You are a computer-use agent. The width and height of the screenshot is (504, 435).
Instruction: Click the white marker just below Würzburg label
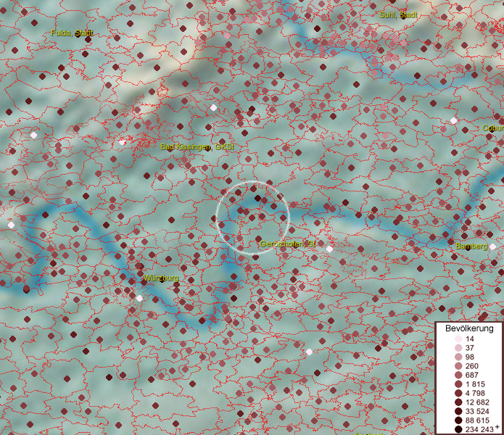point(139,298)
